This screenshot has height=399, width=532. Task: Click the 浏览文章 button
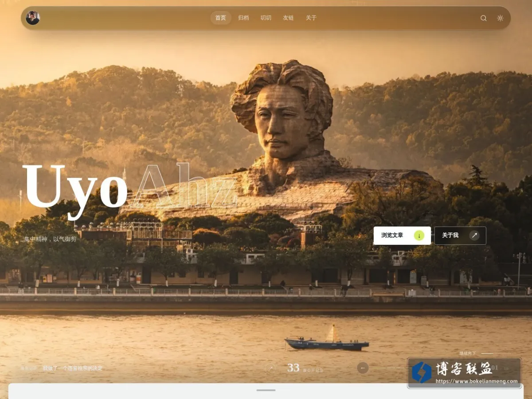pos(402,235)
